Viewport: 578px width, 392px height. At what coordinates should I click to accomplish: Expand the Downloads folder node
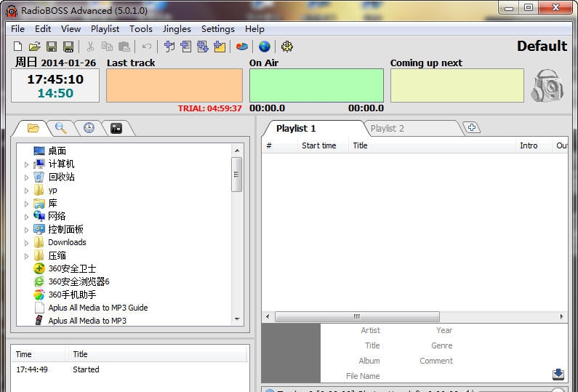point(27,243)
